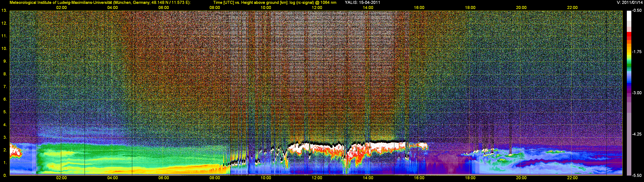This screenshot has height=182, width=644.
Task: Click 16:00 on the upper time axis
Action: click(419, 7)
